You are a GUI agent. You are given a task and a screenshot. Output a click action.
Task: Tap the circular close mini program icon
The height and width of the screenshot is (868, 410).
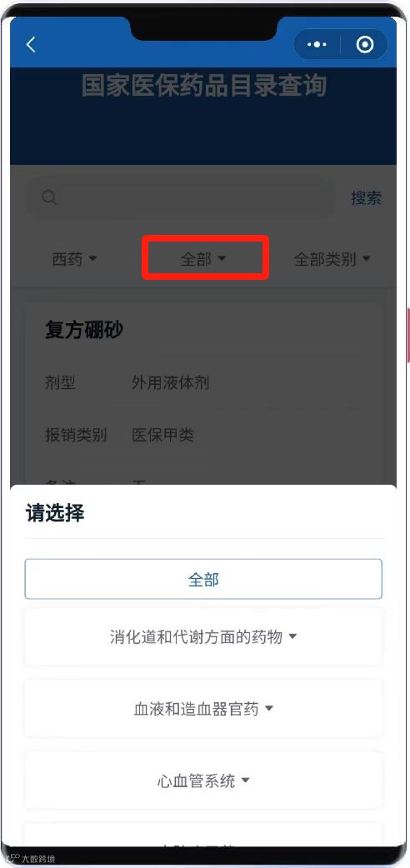click(x=364, y=45)
